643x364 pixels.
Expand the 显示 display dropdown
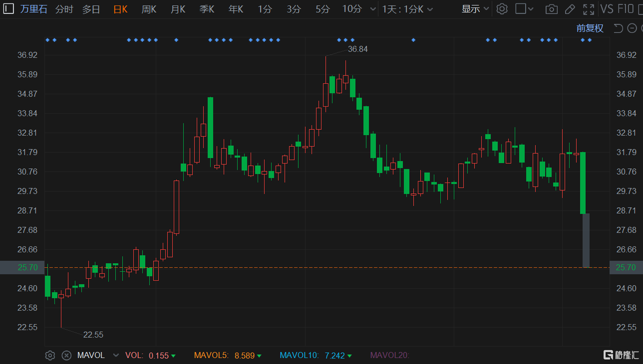tap(475, 9)
